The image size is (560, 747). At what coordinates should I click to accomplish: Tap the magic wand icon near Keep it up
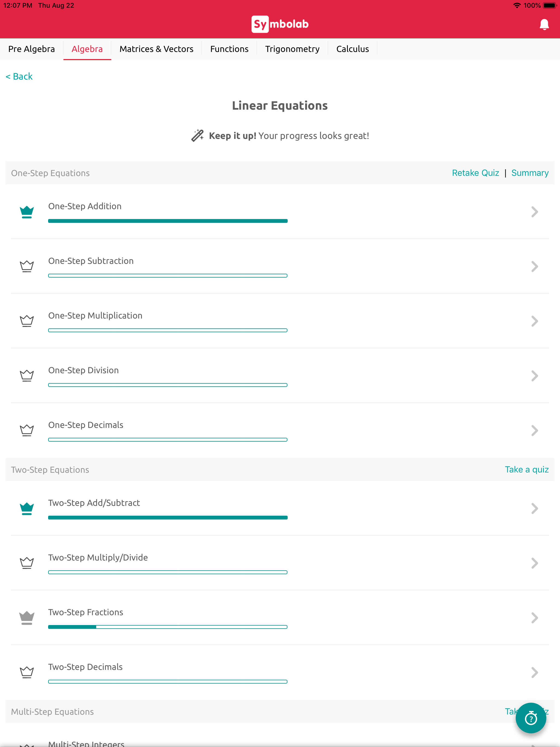(x=198, y=136)
